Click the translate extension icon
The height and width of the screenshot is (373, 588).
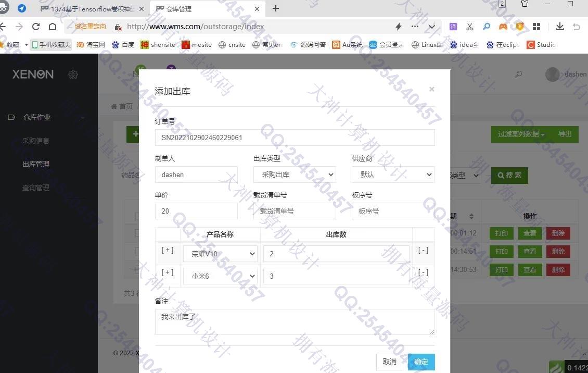pos(453,27)
